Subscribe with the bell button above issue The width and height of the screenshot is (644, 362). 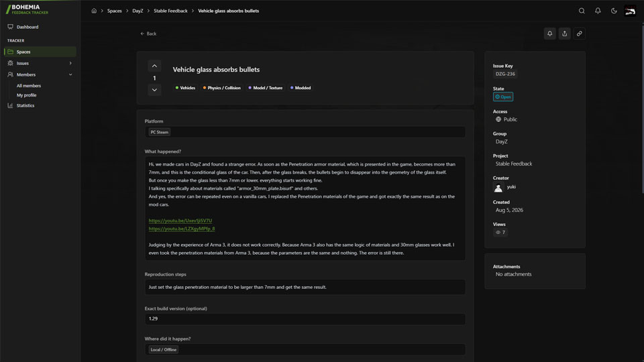click(549, 34)
